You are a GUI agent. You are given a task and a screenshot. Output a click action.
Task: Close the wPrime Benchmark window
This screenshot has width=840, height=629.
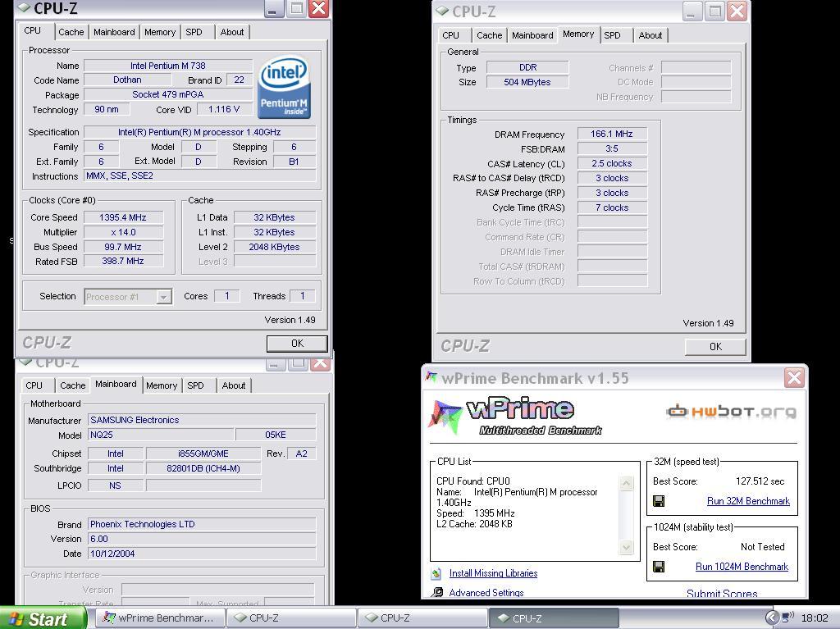click(x=794, y=378)
